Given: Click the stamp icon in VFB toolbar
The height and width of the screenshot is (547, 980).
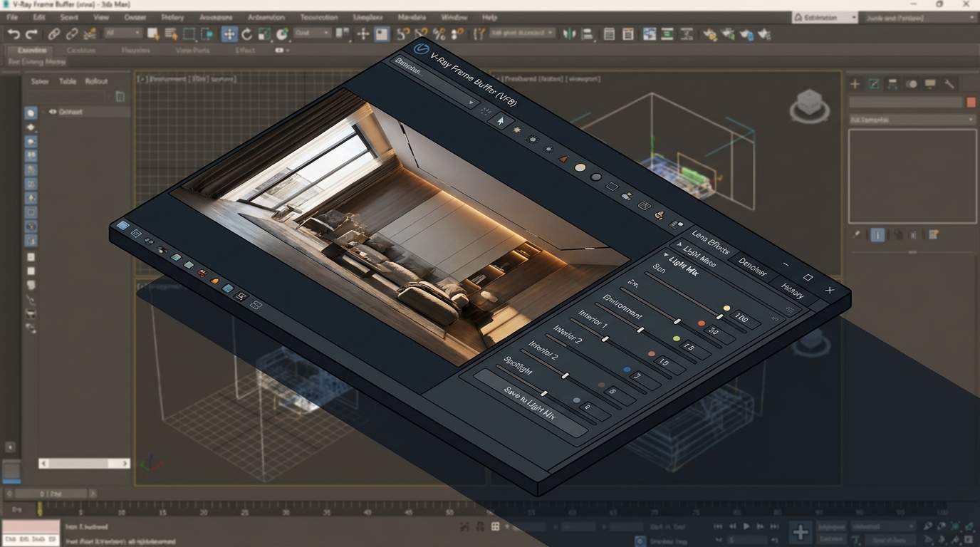Looking at the screenshot, I should coord(660,214).
